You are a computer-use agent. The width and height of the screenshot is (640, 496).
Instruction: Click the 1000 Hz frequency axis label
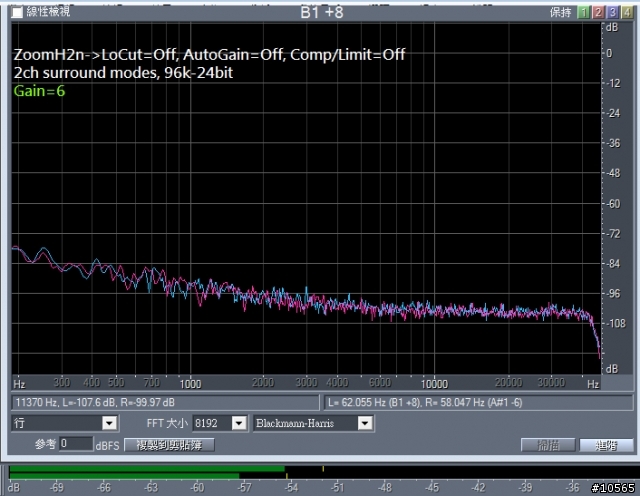[x=190, y=384]
